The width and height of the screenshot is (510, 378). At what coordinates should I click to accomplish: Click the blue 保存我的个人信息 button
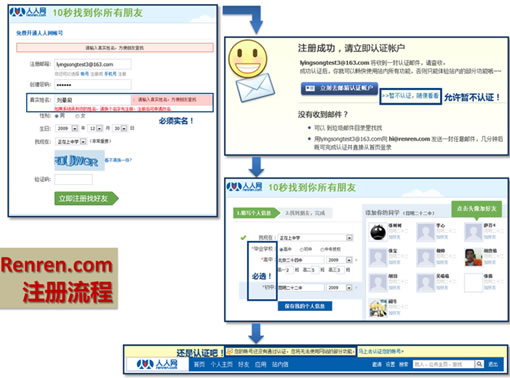(305, 306)
